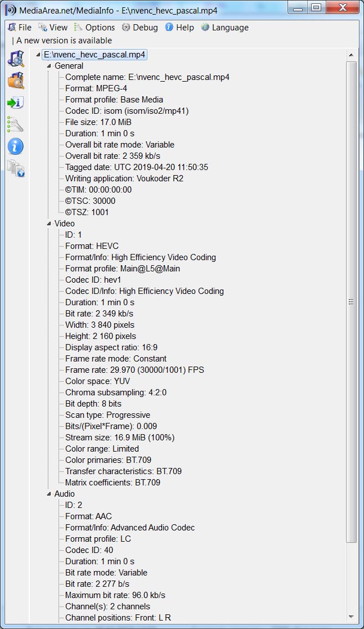Image resolution: width=364 pixels, height=629 pixels.
Task: Collapse the General section
Action: click(x=49, y=66)
